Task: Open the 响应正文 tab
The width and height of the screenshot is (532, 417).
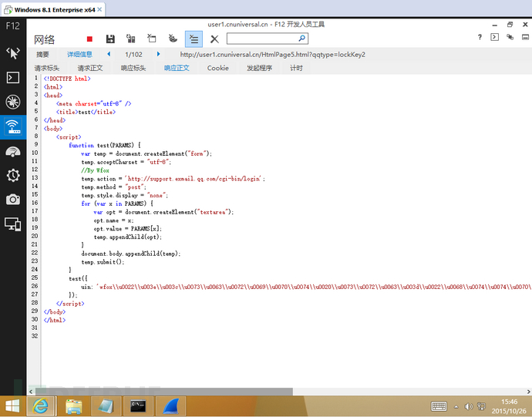Action: [177, 68]
